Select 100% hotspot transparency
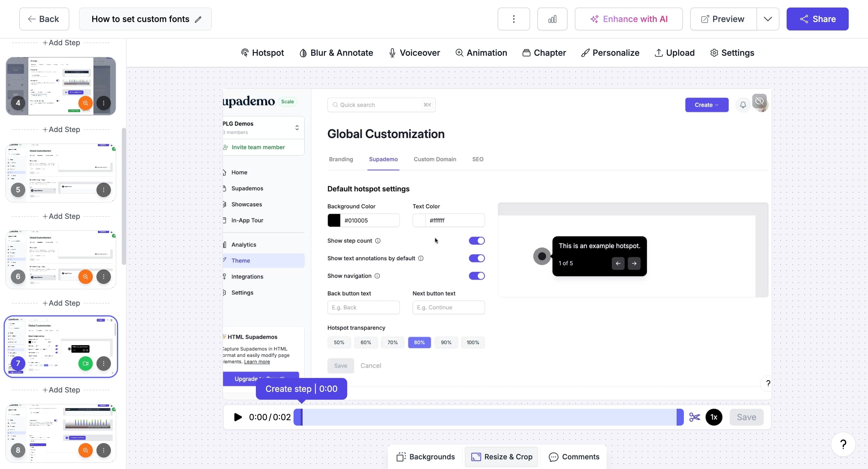This screenshot has height=469, width=868. click(x=473, y=343)
